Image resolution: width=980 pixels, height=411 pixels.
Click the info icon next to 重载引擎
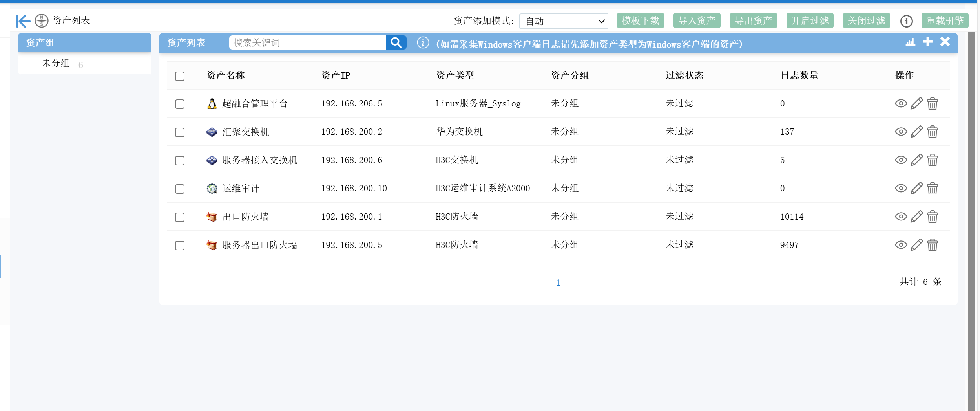(906, 21)
